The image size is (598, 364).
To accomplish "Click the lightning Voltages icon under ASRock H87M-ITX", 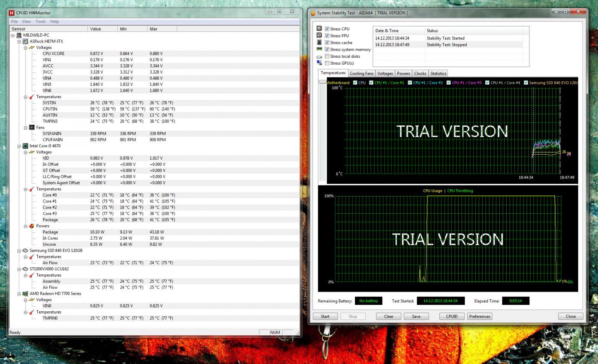I will 31,48.
